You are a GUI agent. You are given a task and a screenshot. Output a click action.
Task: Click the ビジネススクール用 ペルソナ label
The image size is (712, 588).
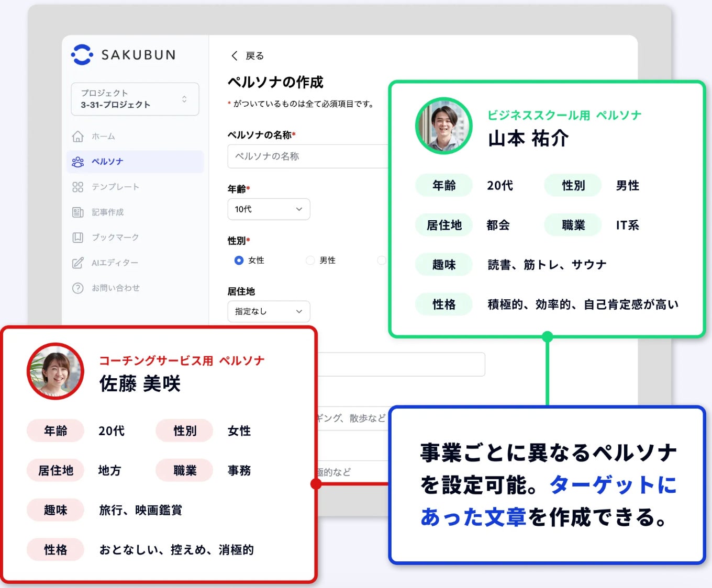(x=564, y=115)
